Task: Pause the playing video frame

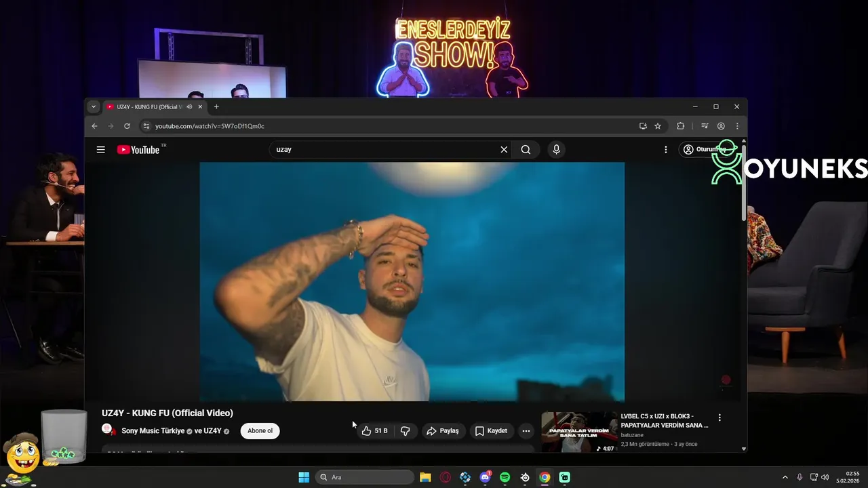Action: point(412,281)
